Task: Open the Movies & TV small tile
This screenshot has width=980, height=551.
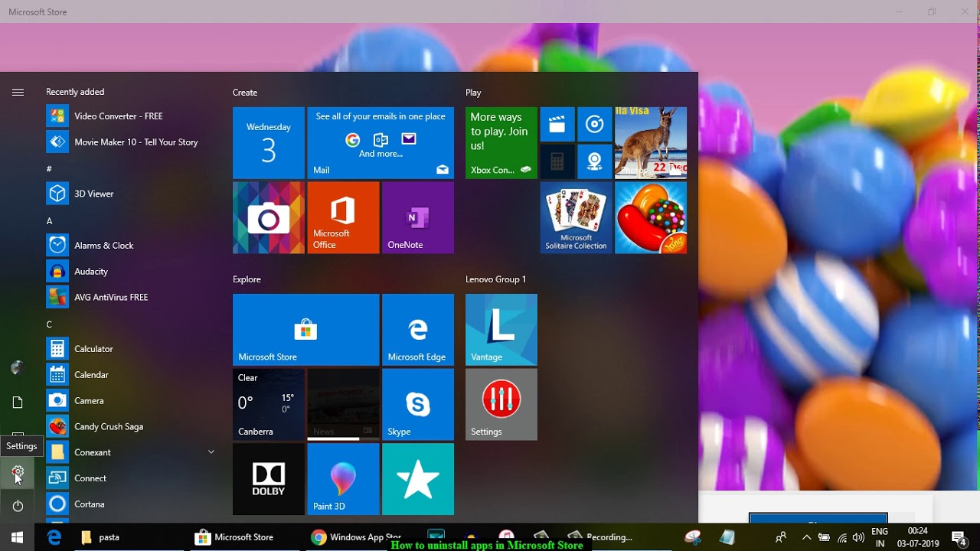Action: tap(557, 124)
